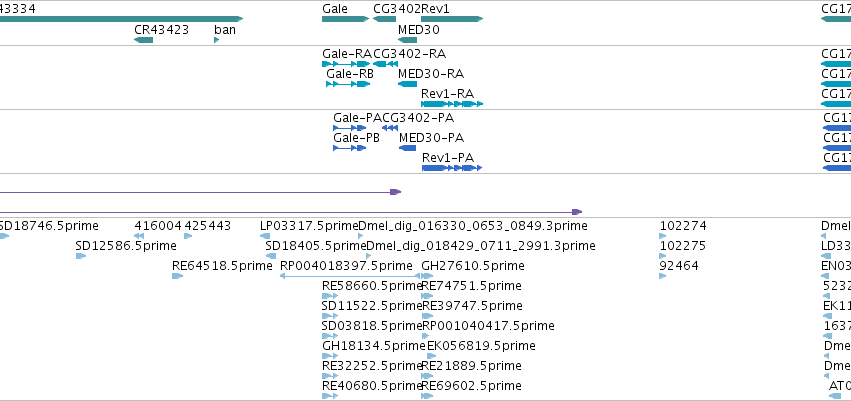851x401 pixels.
Task: Open the Gale-RA transcript feature
Action: 346,64
